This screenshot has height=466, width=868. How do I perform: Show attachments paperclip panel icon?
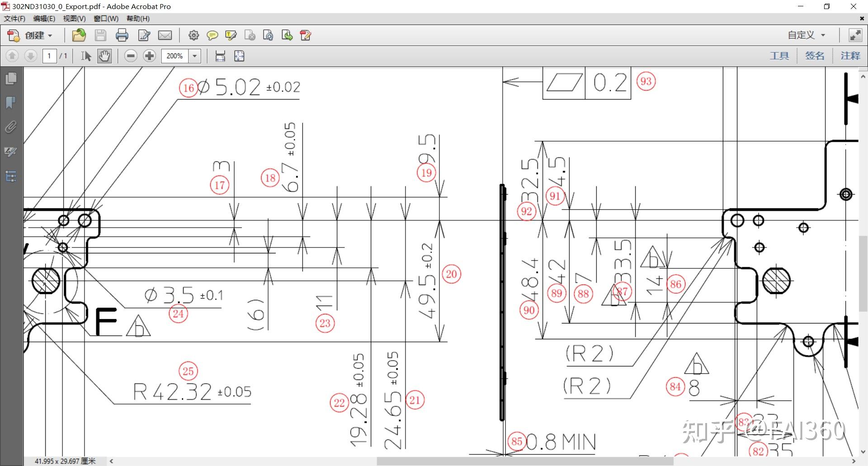(x=11, y=127)
